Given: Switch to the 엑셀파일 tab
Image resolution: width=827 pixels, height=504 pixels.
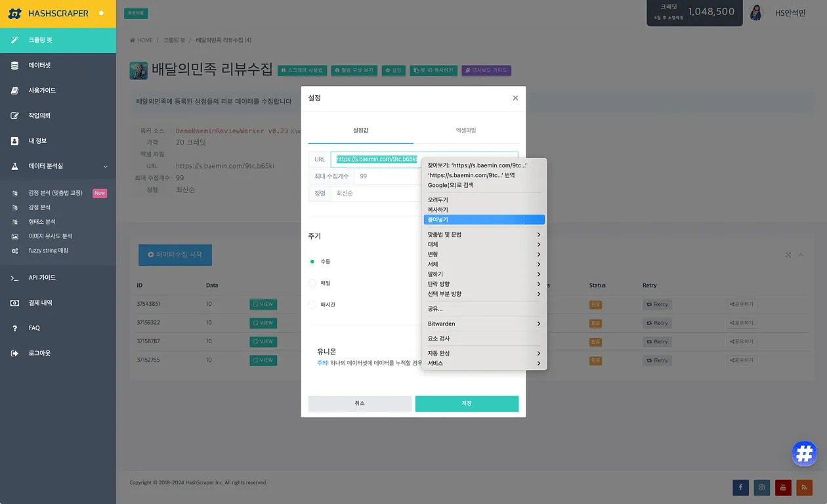Looking at the screenshot, I should click(466, 131).
